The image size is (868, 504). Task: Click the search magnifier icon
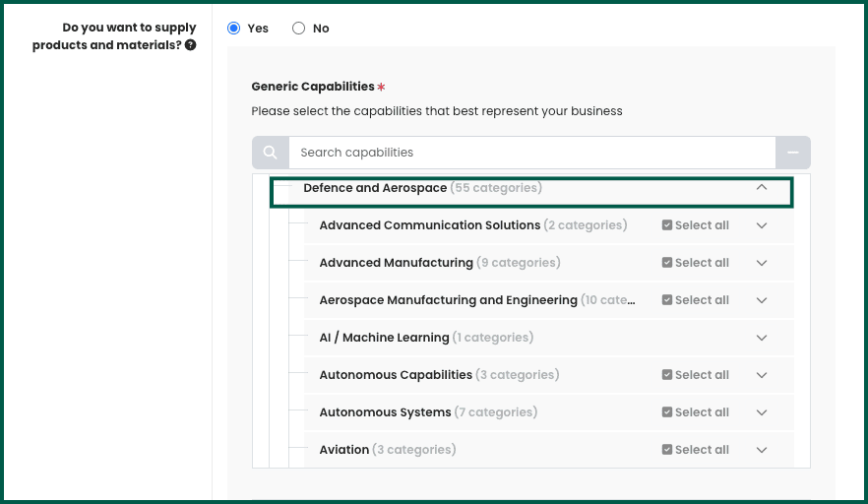point(271,153)
